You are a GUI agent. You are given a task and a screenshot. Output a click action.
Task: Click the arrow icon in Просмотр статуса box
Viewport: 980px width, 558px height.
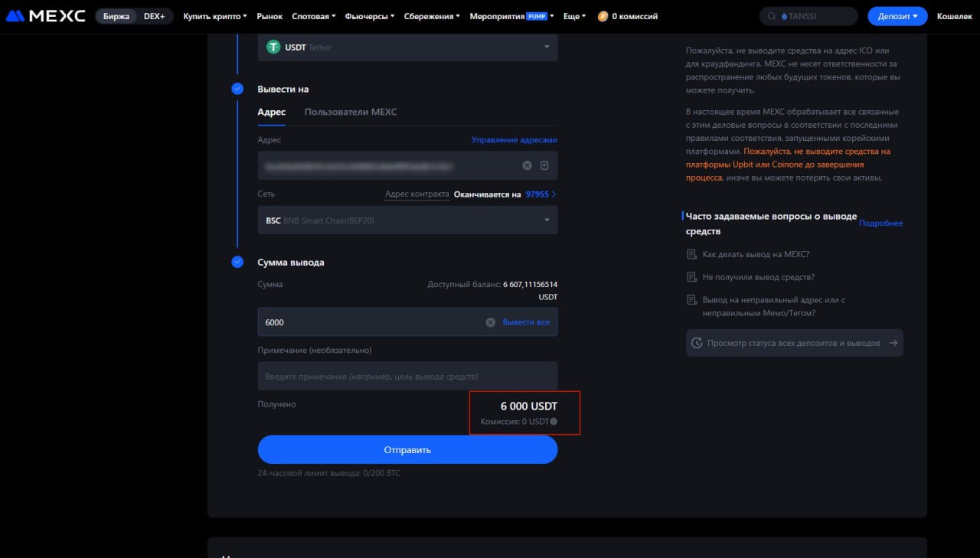[x=893, y=343]
